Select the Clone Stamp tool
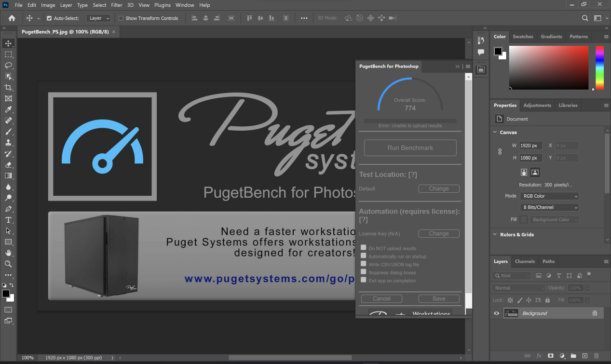 [x=8, y=143]
